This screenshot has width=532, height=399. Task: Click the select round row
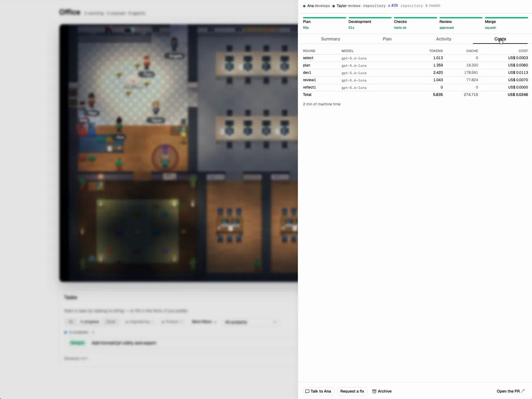[x=415, y=58]
